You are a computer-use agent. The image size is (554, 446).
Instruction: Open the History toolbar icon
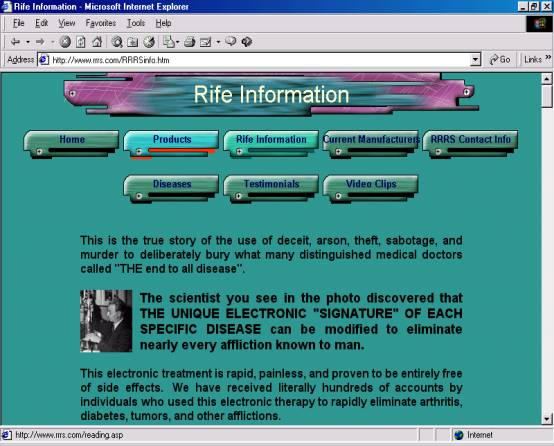tap(149, 42)
